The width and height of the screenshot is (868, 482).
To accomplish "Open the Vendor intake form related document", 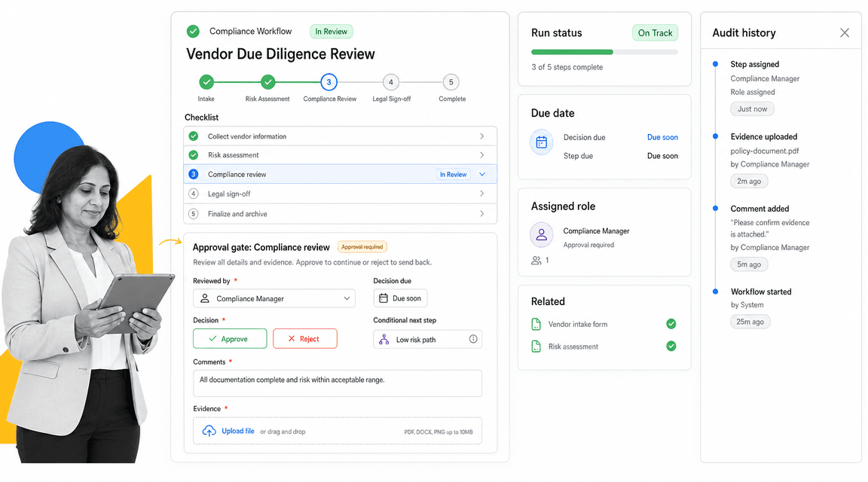I will tap(578, 325).
